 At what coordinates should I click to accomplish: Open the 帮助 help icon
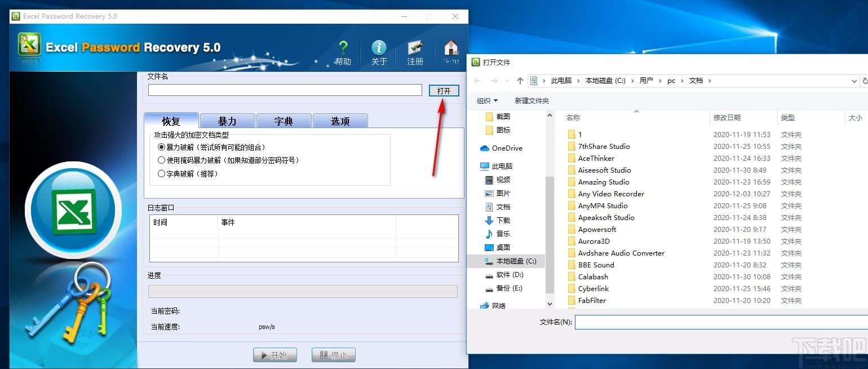(343, 53)
